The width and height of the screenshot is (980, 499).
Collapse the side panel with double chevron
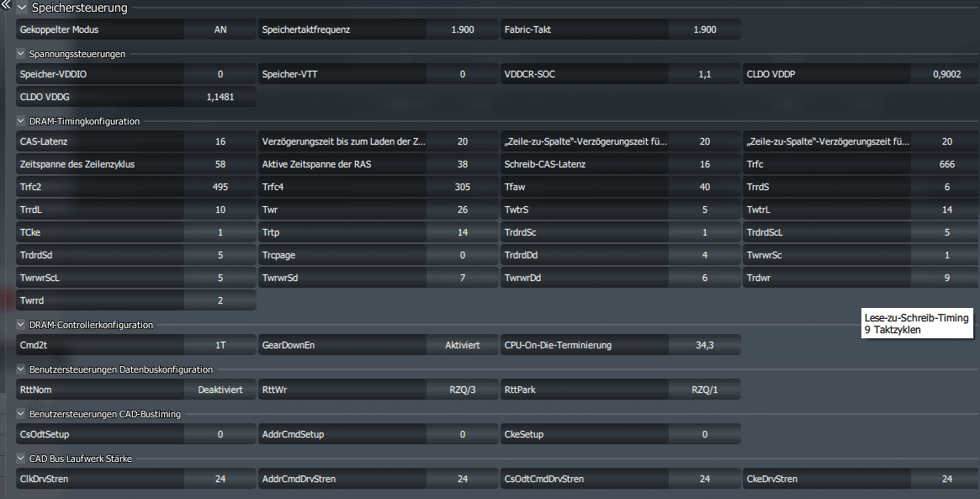tap(5, 5)
